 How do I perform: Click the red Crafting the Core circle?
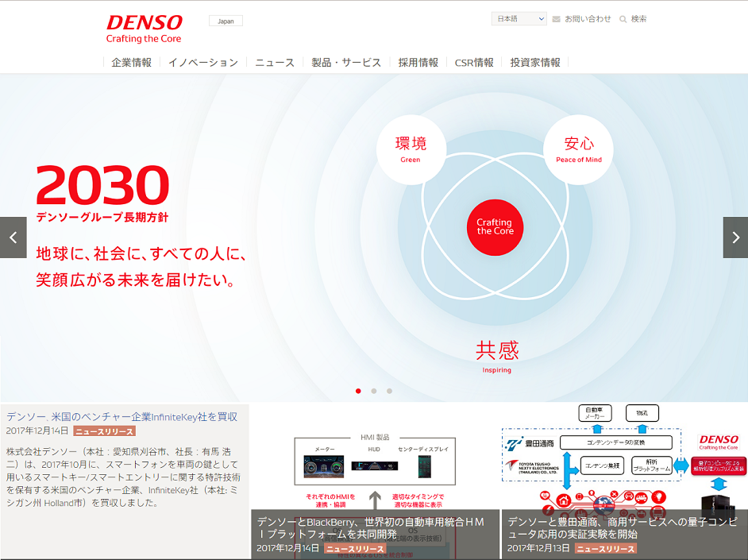495,227
